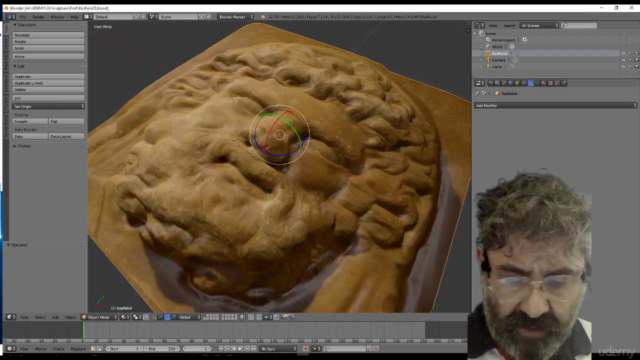Viewport: 640px width, 360px height.
Task: Open the Add Modifier dropdown
Action: point(555,105)
